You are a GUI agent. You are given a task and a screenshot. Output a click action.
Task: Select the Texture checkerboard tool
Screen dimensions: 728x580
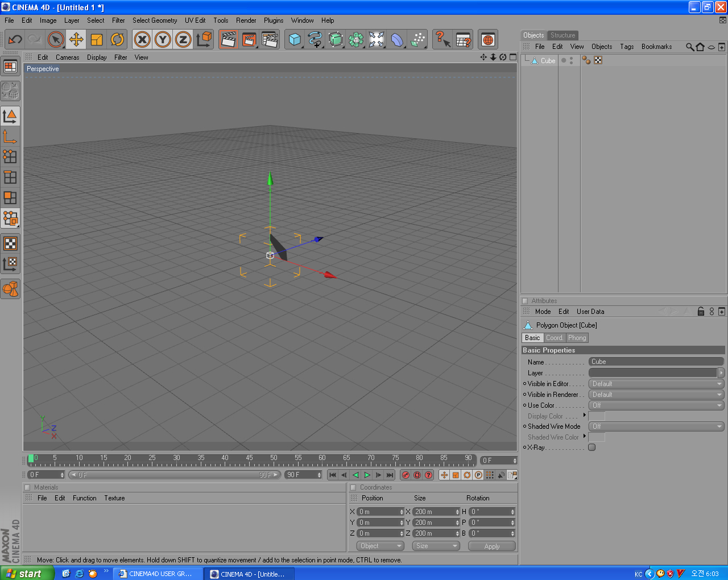coord(10,243)
